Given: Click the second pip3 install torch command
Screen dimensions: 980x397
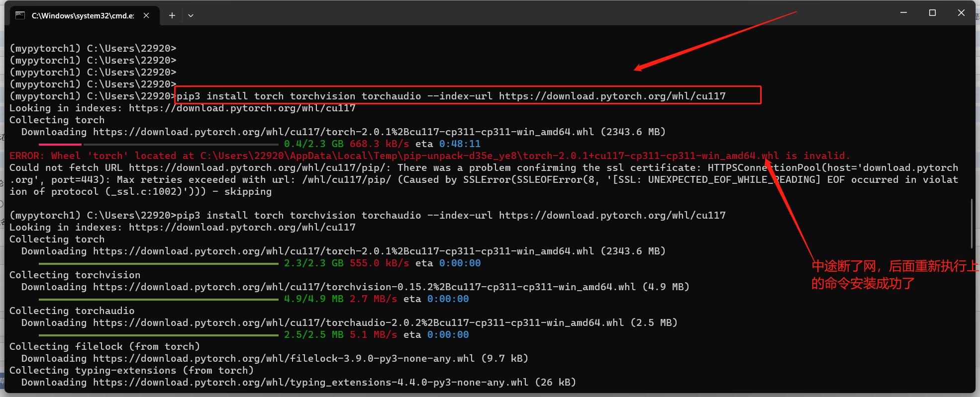Looking at the screenshot, I should pyautogui.click(x=451, y=215).
